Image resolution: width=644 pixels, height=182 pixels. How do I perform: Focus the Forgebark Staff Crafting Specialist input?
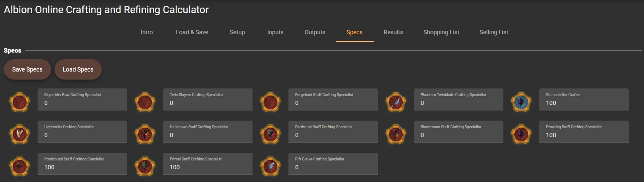(x=333, y=103)
